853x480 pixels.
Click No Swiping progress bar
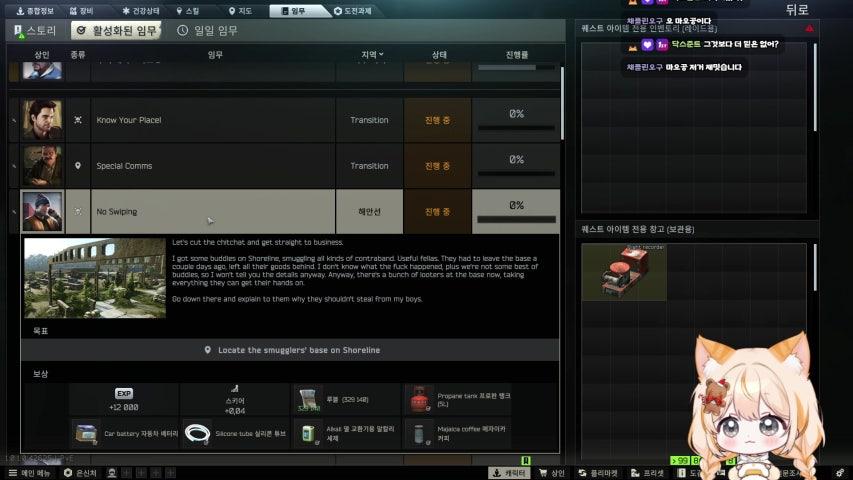point(516,219)
